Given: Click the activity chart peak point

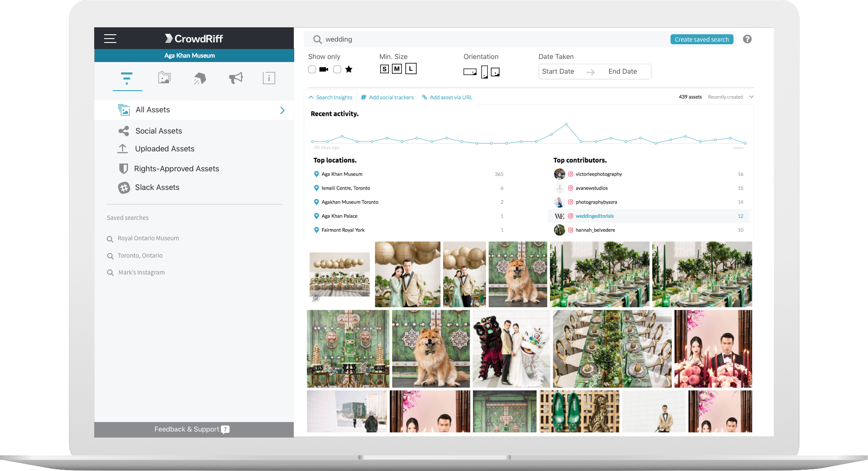Looking at the screenshot, I should point(566,124).
